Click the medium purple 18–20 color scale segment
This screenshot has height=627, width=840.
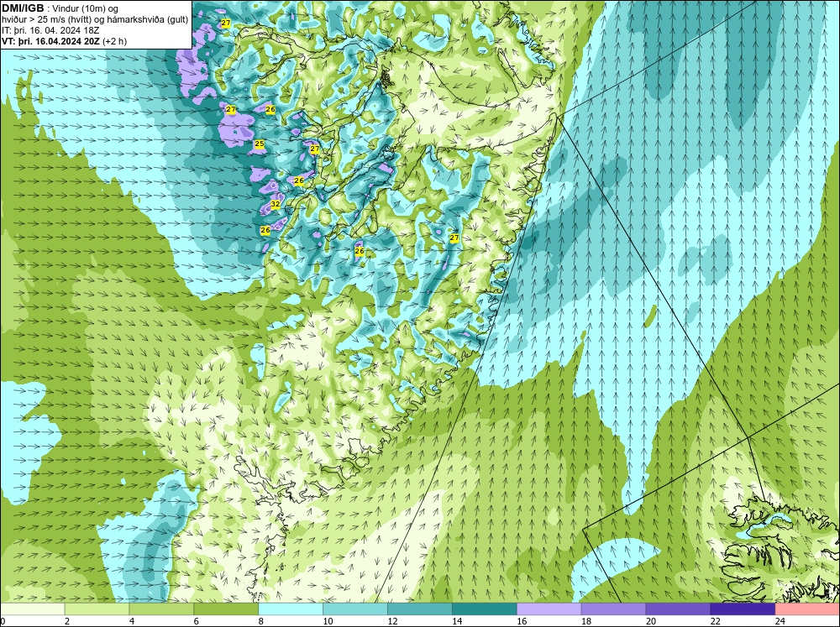(x=613, y=609)
